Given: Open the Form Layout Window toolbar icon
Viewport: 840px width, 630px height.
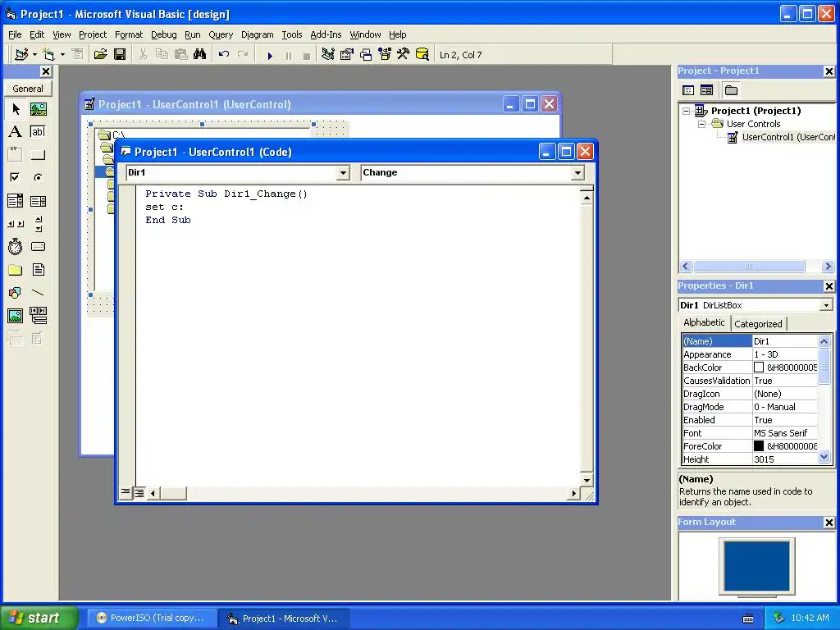Looking at the screenshot, I should click(x=366, y=55).
